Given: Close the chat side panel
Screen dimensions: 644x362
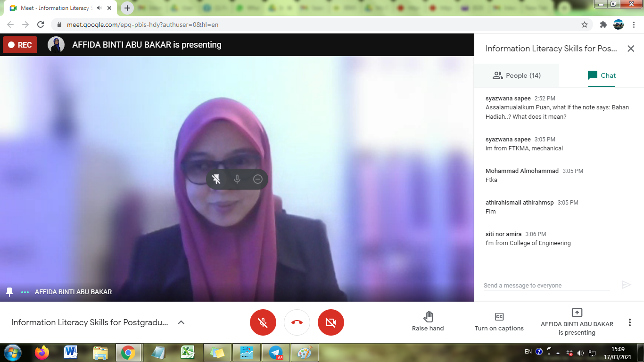Looking at the screenshot, I should tap(631, 49).
